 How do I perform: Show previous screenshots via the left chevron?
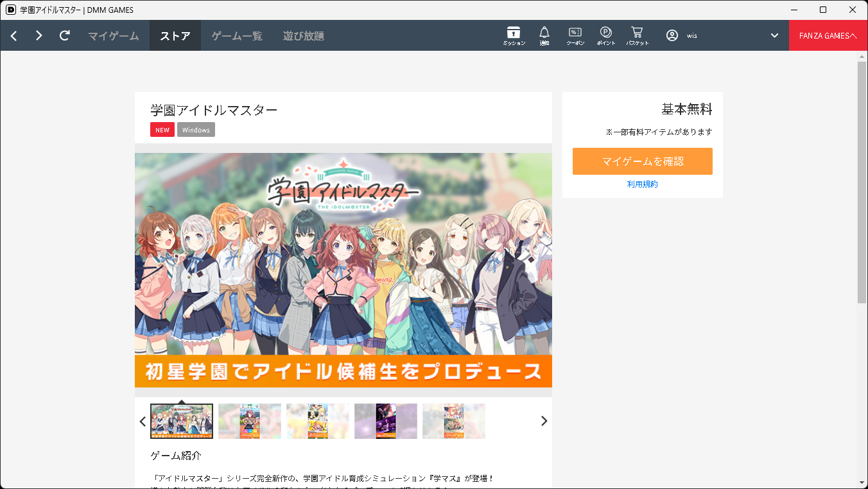pos(143,421)
